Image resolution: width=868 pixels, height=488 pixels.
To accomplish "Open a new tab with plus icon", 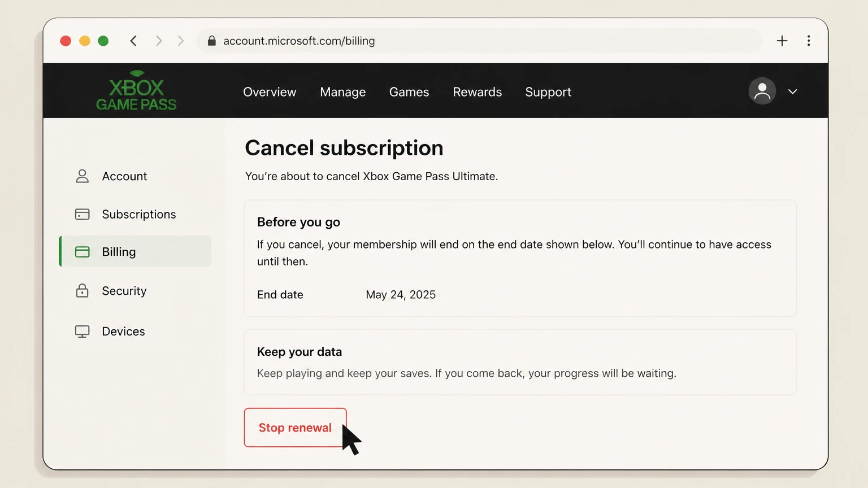I will click(782, 41).
